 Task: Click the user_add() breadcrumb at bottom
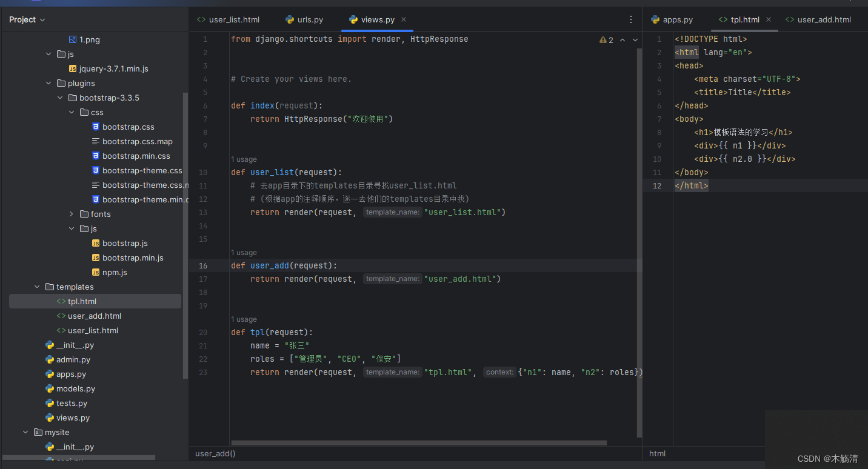click(215, 453)
